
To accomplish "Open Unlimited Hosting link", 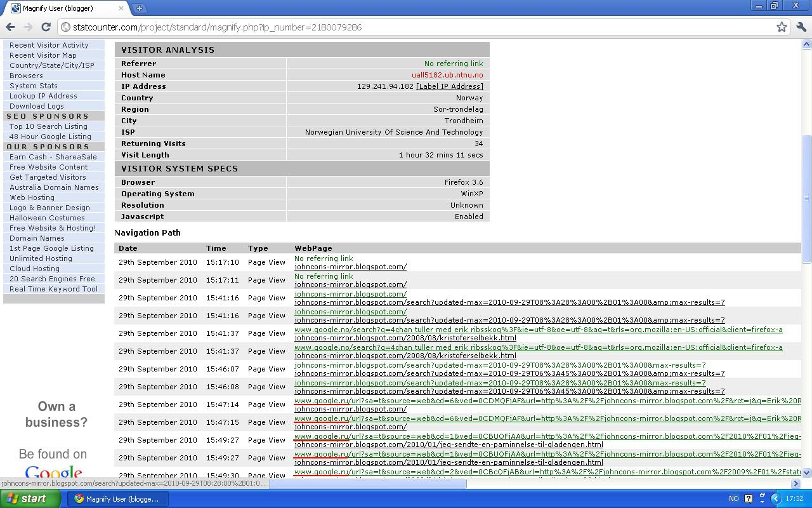I will pos(41,258).
